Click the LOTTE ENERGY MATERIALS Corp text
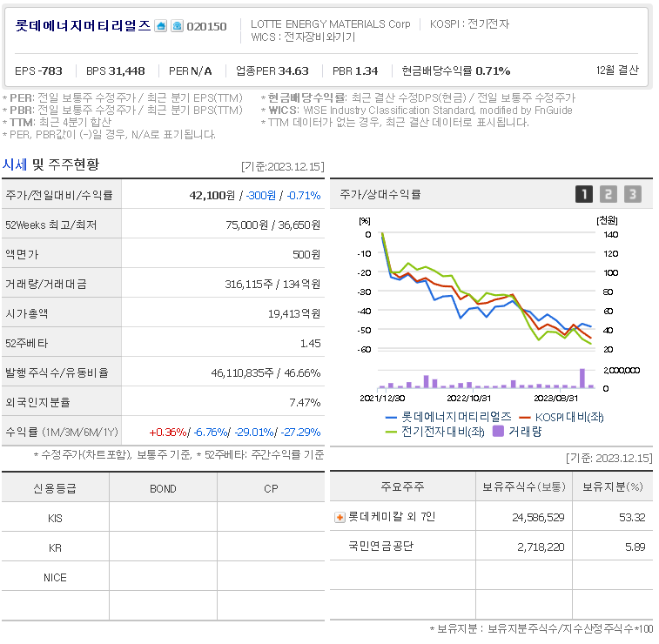 (330, 24)
